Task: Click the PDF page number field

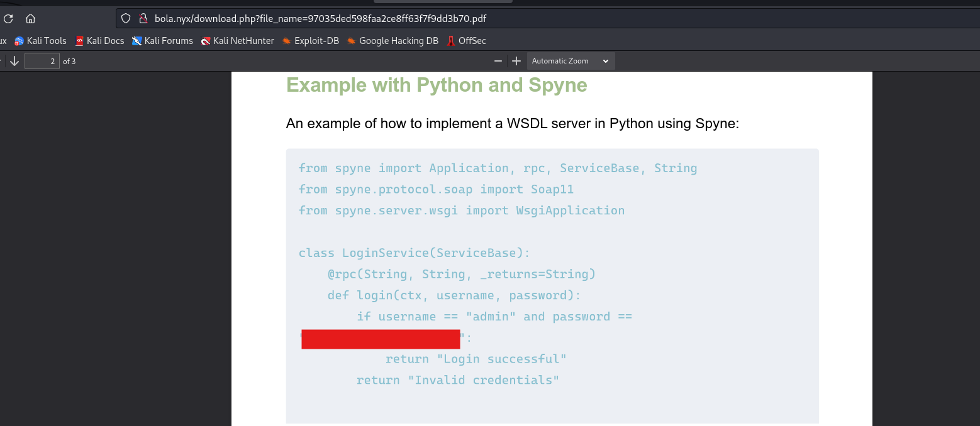Action: pos(42,61)
